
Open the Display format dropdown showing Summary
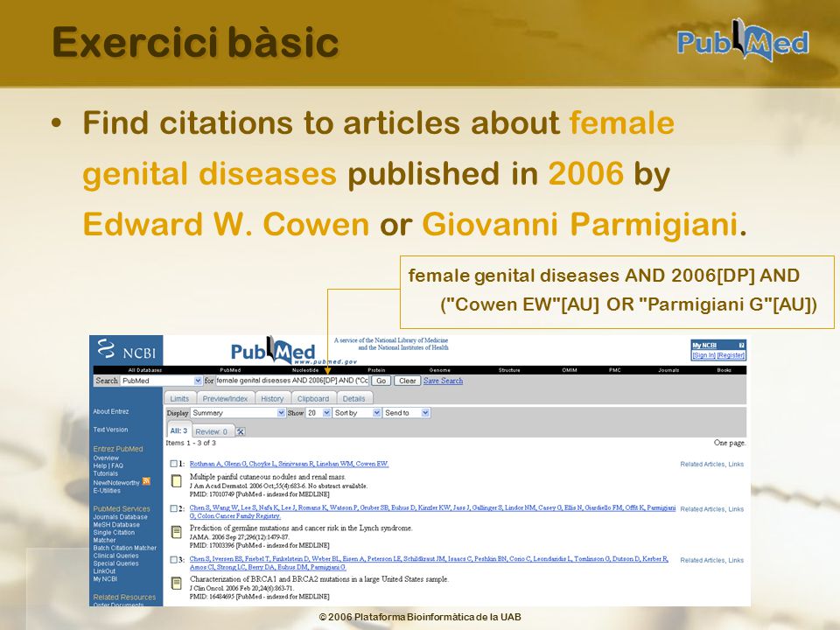click(238, 413)
